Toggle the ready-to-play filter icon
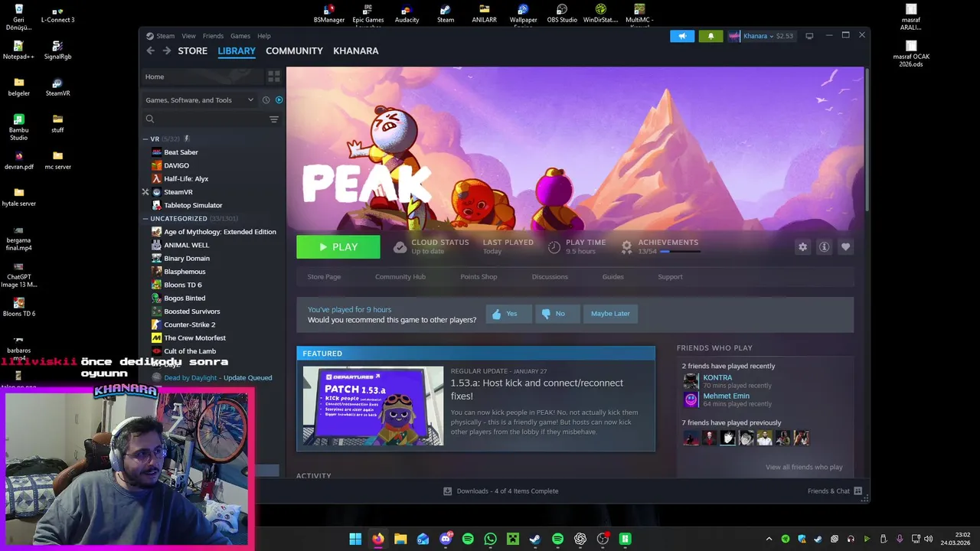Screen dimensions: 980x551 coord(279,100)
